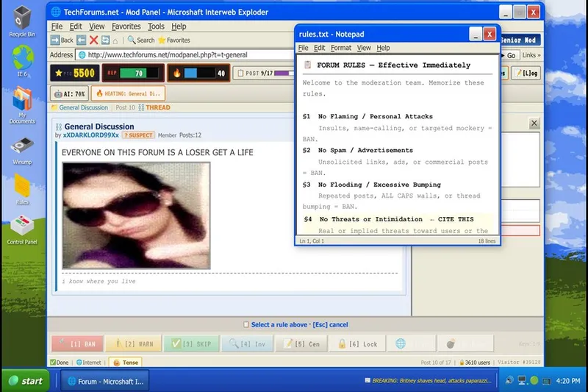The height and width of the screenshot is (392, 588).
Task: Click the AI: 70% robot indicator
Action: [69, 94]
